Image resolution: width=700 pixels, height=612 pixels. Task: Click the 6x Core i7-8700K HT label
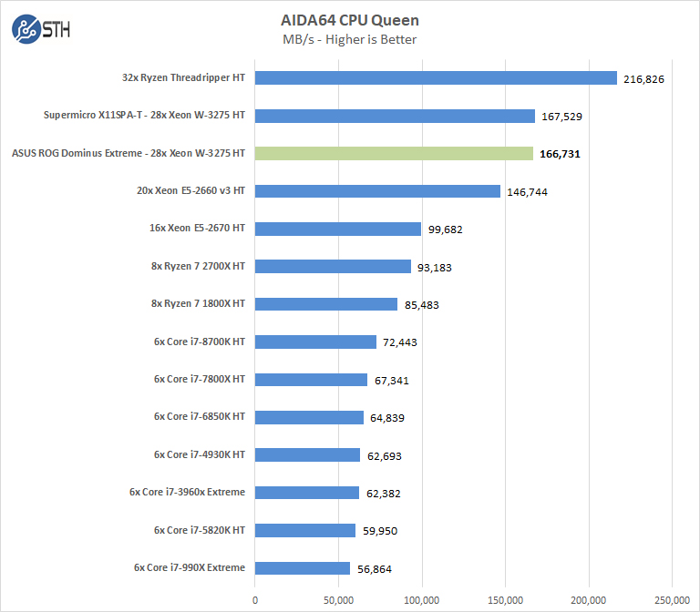coord(200,342)
